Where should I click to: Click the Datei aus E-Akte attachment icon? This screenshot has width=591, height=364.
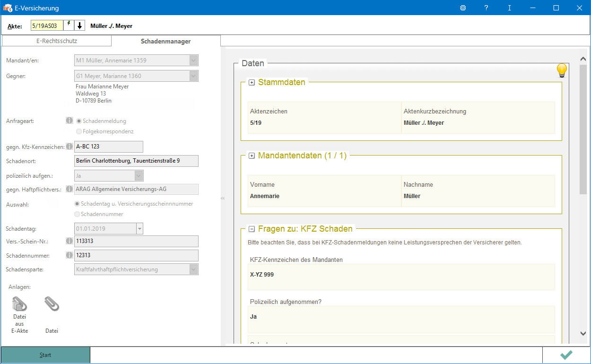tap(19, 304)
